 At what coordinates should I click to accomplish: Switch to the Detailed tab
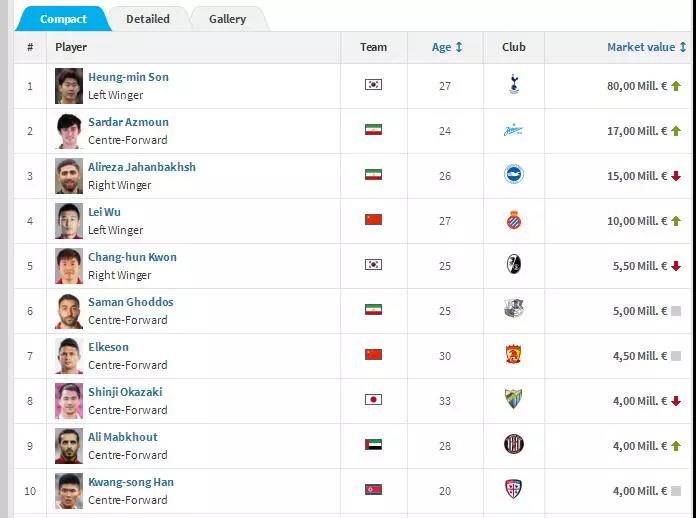pos(148,19)
